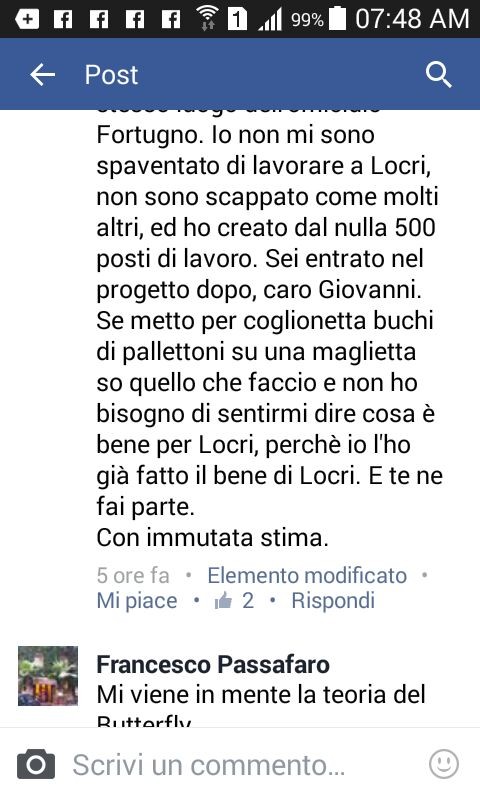480x800 pixels.
Task: Tap the thumbs-up likes count icon
Action: 223,601
